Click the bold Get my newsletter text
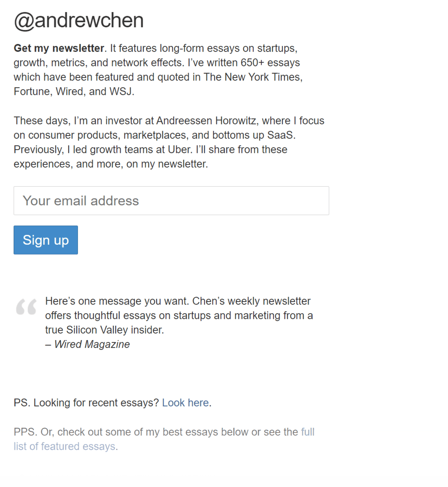The height and width of the screenshot is (487, 448). pos(59,48)
